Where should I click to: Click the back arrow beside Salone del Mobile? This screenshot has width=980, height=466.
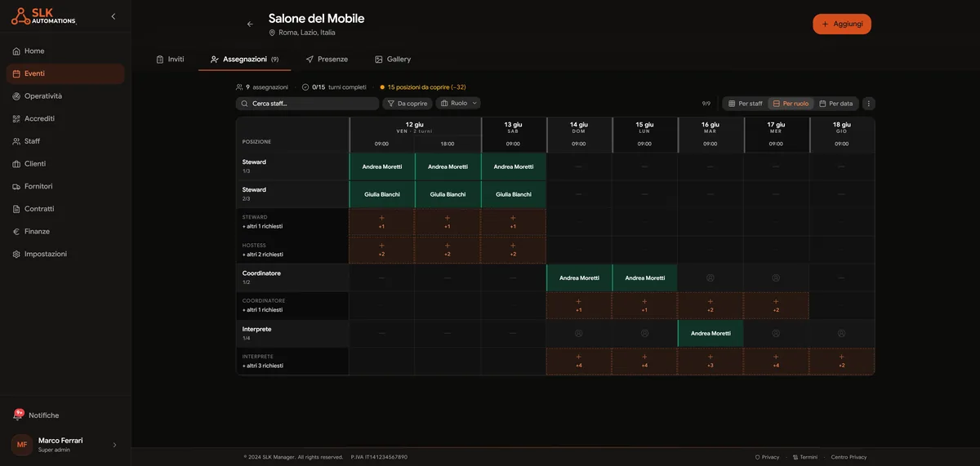tap(250, 24)
